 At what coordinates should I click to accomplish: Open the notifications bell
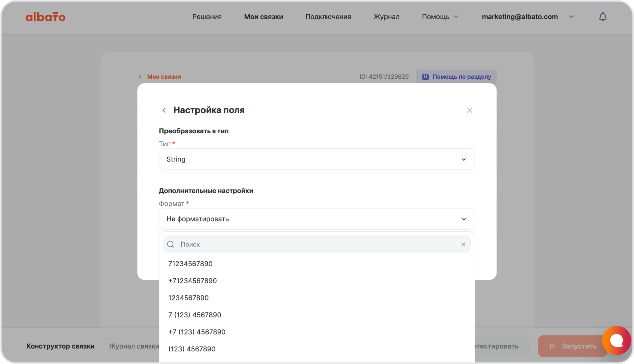[x=603, y=17]
